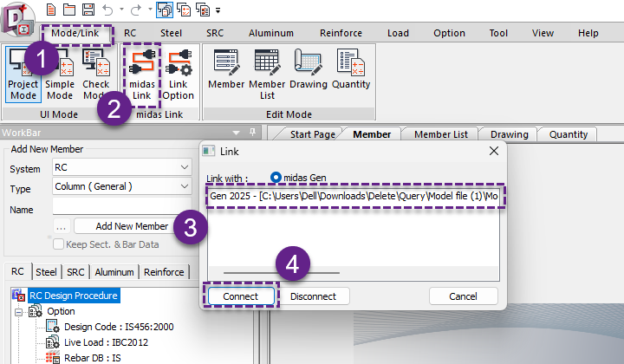The height and width of the screenshot is (364, 624).
Task: Open the Load ribbon tab
Action: point(398,34)
